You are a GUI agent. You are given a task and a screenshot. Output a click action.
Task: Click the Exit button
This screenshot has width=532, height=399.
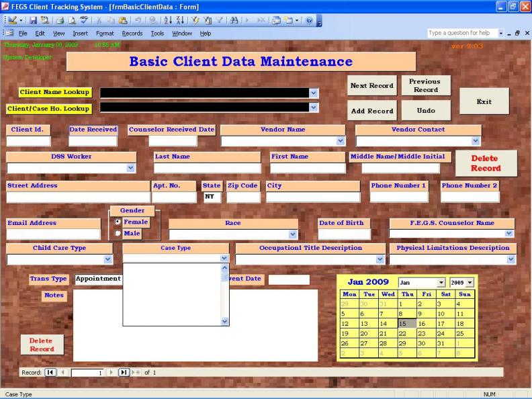[x=484, y=101]
